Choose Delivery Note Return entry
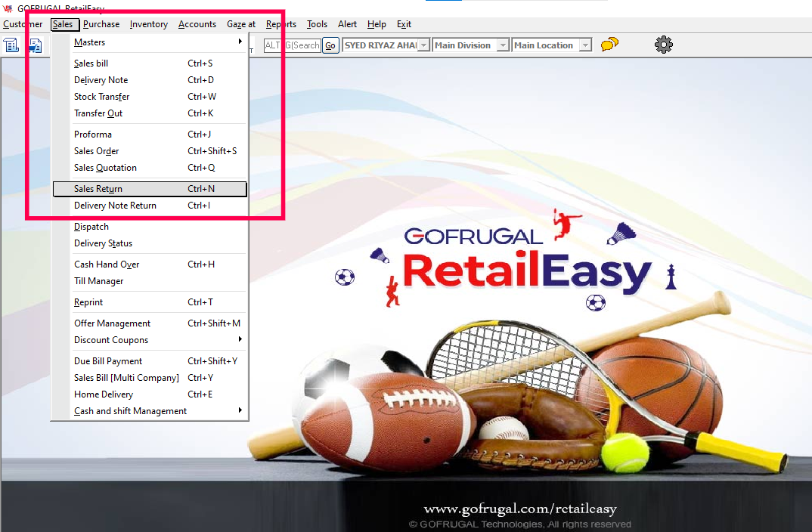The image size is (812, 532). [150, 206]
